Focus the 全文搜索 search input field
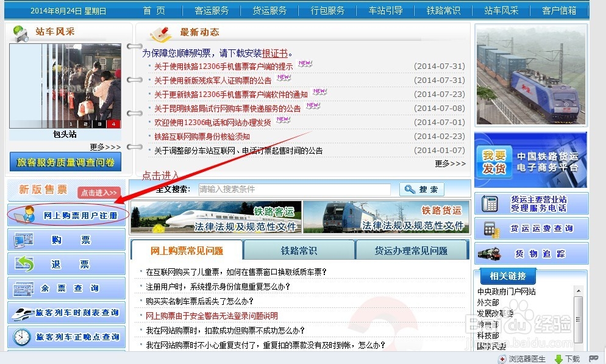The image size is (606, 364). 294,190
